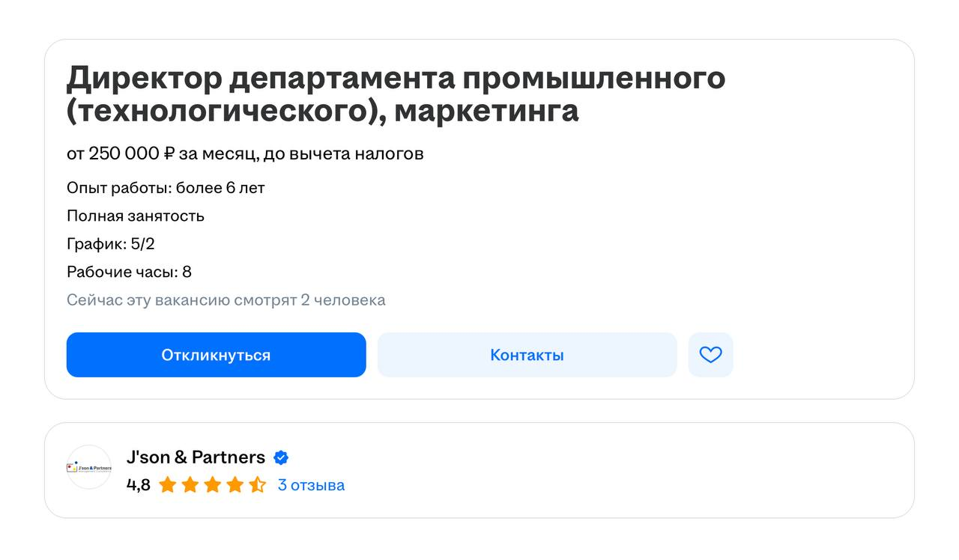This screenshot has height=560, width=959.
Task: Click the fourth rating star
Action: coord(235,485)
